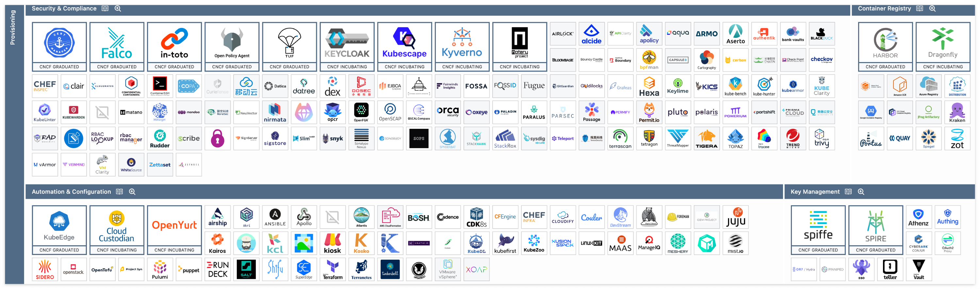
Task: Zoom into Container Registry category
Action: tap(932, 8)
